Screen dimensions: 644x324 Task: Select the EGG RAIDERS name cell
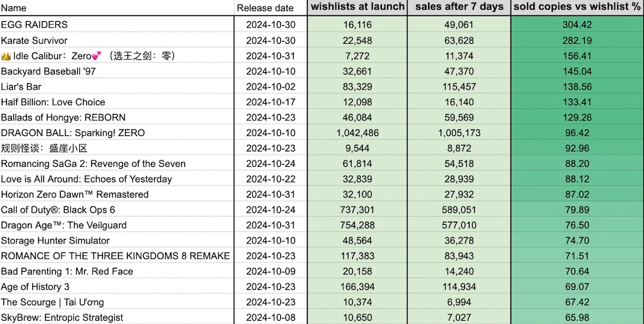pyautogui.click(x=34, y=24)
